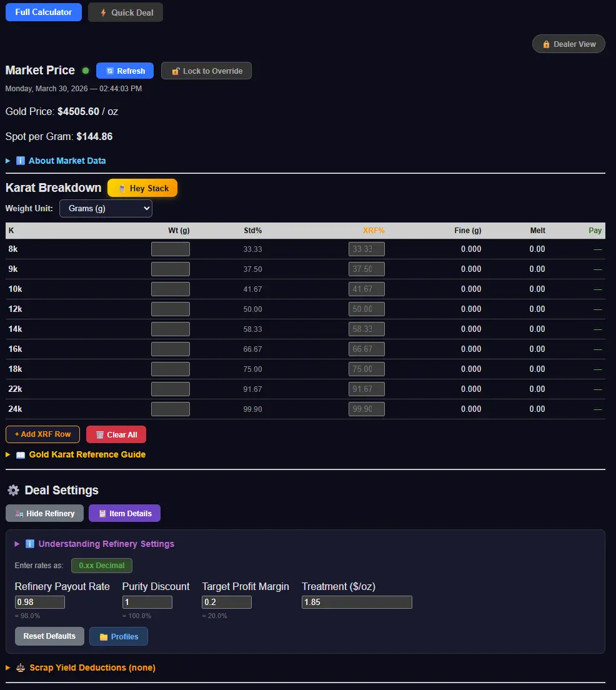The width and height of the screenshot is (616, 690).
Task: Click the Melt column header
Action: click(x=537, y=231)
